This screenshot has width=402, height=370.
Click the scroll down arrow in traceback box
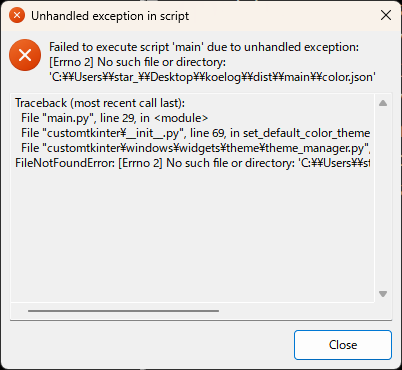383,294
